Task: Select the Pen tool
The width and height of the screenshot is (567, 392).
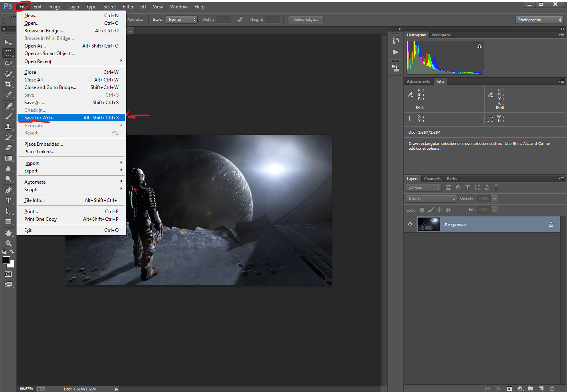Action: click(8, 190)
